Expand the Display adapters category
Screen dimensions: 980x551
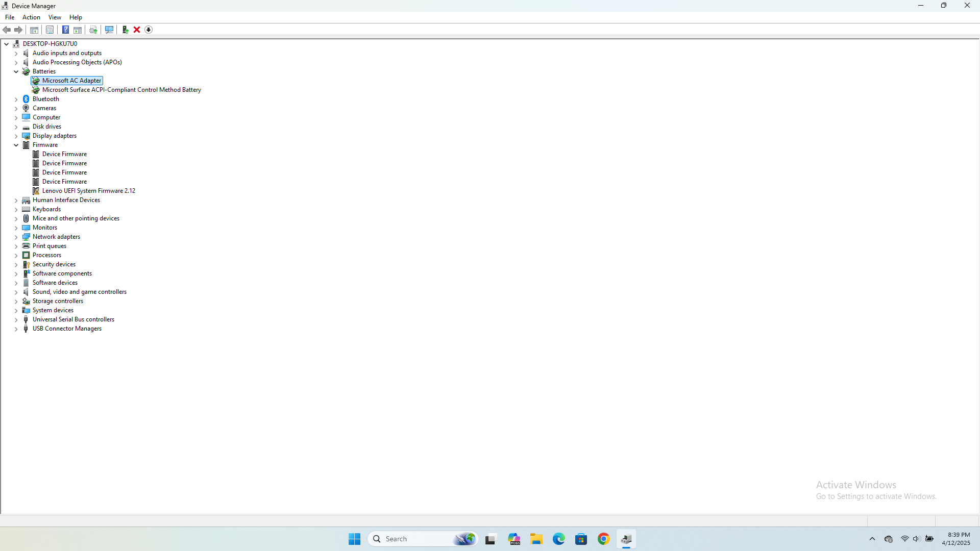click(x=16, y=136)
